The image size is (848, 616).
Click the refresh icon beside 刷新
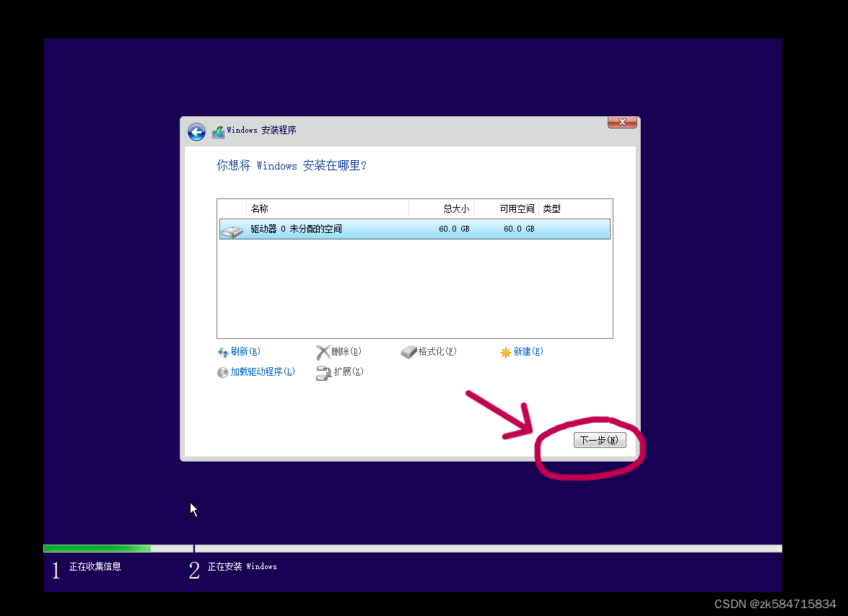223,352
